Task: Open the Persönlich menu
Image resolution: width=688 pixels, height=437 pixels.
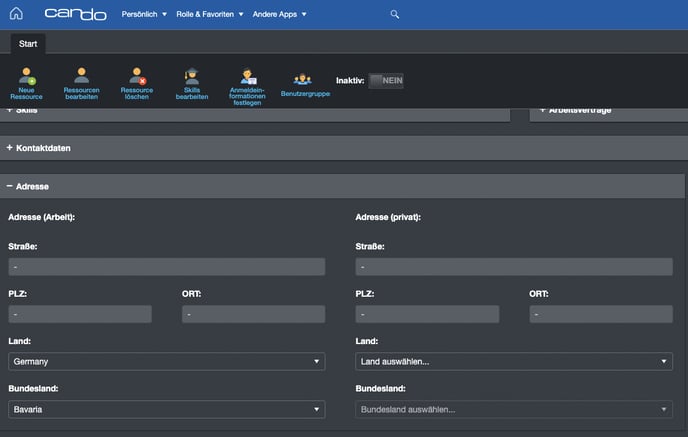Action: (x=145, y=15)
